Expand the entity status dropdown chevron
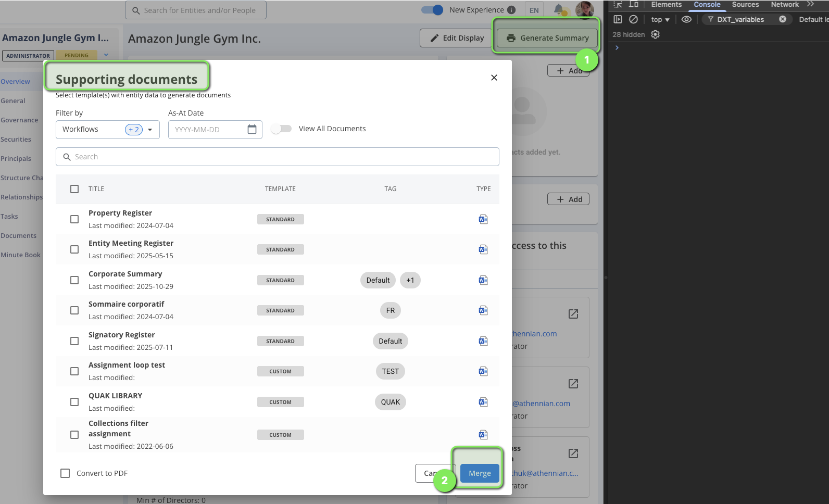 [x=106, y=55]
